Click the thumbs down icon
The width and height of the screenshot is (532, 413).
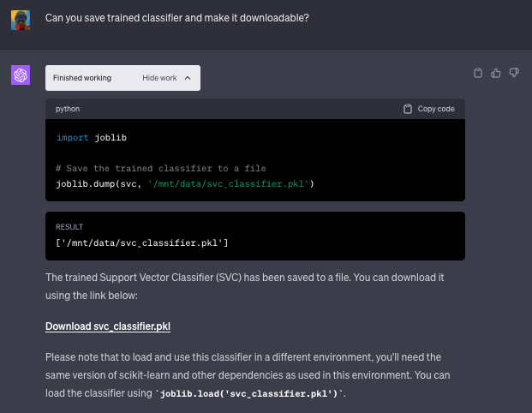(x=514, y=73)
